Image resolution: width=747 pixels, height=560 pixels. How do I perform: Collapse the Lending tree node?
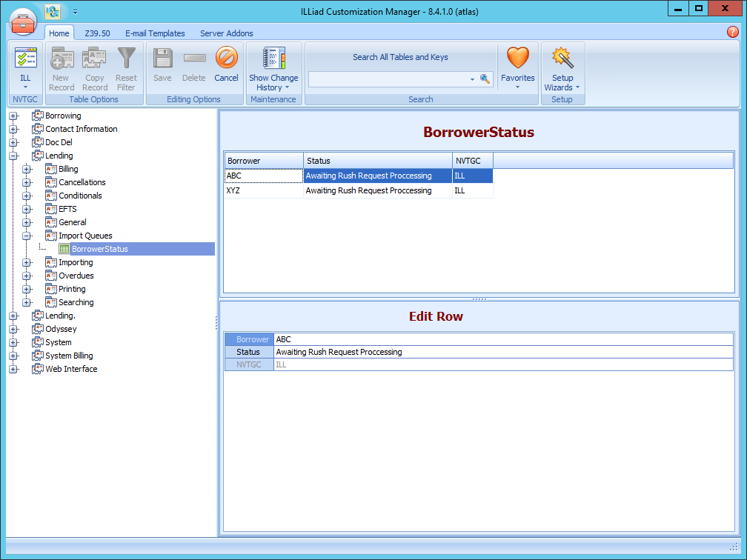tap(13, 156)
